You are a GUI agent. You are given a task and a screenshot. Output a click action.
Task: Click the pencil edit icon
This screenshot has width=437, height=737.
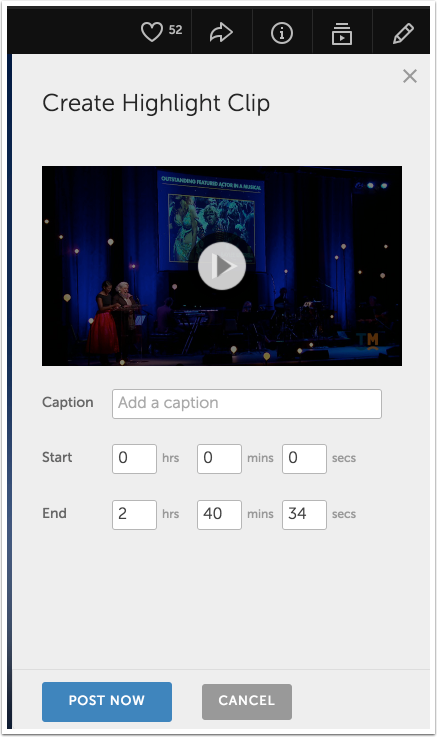pos(403,33)
